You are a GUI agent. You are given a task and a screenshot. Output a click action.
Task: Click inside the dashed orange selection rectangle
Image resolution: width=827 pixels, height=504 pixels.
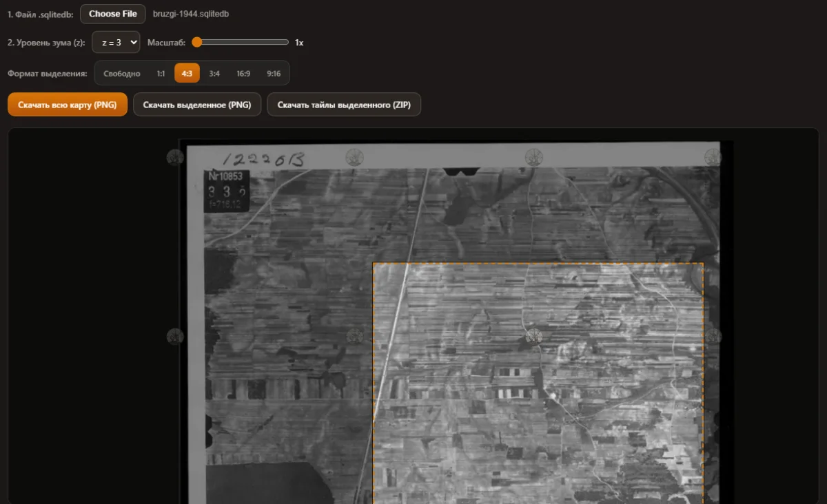point(538,383)
